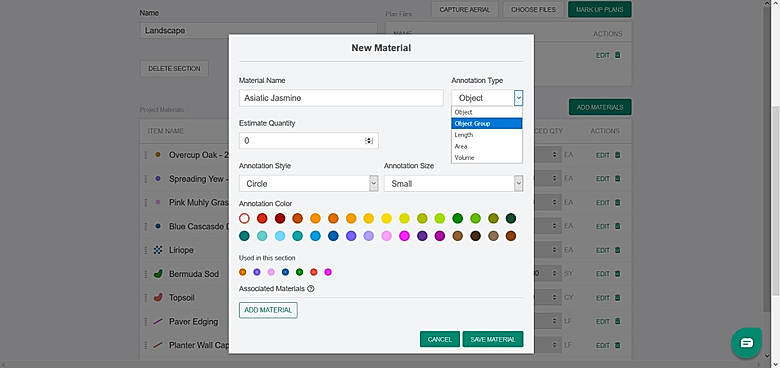Click trash icon on Overcup Oak row
This screenshot has width=780, height=368.
[x=617, y=155]
